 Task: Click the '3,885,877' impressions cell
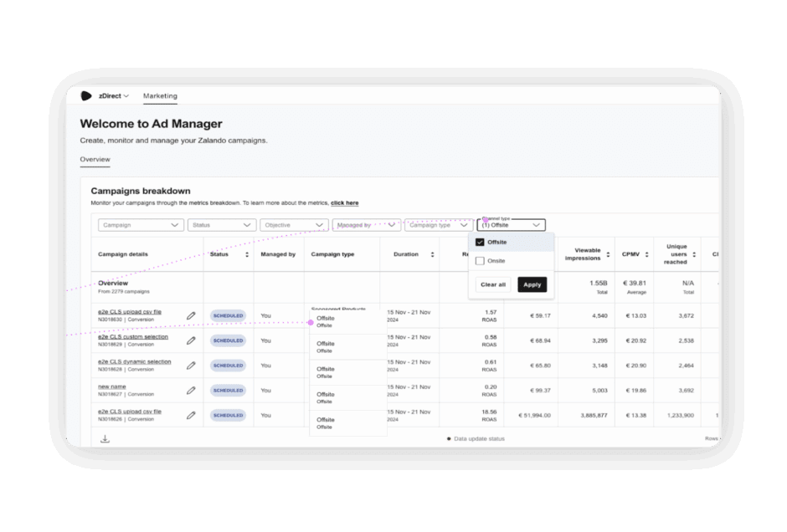tap(594, 415)
